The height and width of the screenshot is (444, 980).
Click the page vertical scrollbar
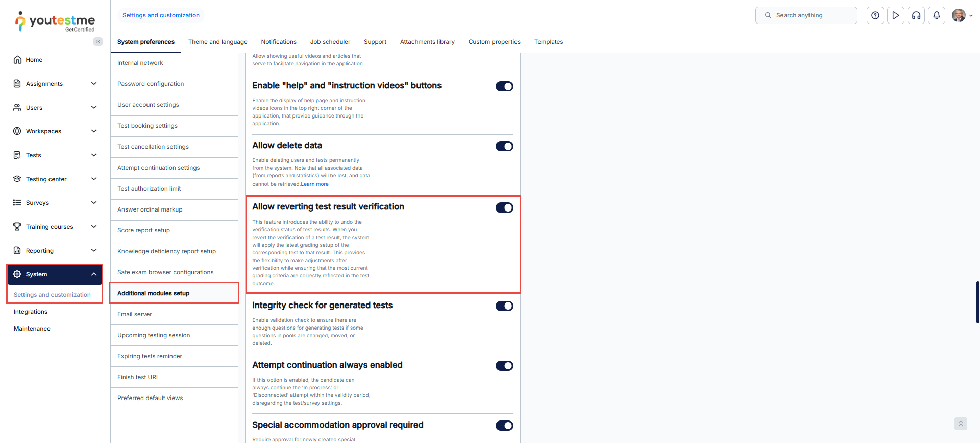pyautogui.click(x=977, y=301)
